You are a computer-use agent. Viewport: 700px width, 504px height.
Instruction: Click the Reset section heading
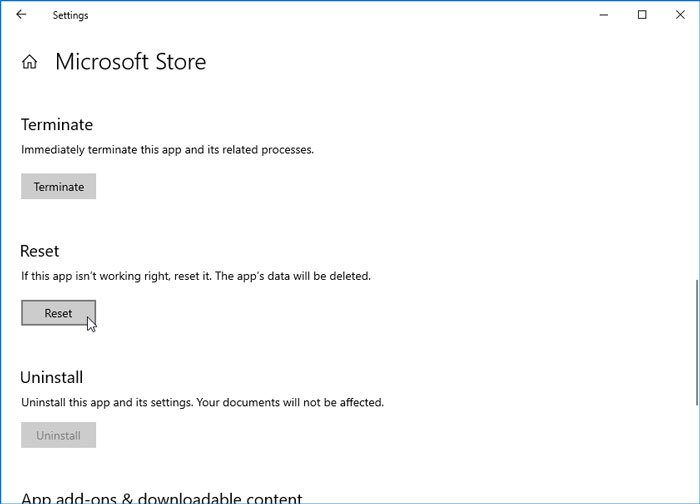coord(40,252)
